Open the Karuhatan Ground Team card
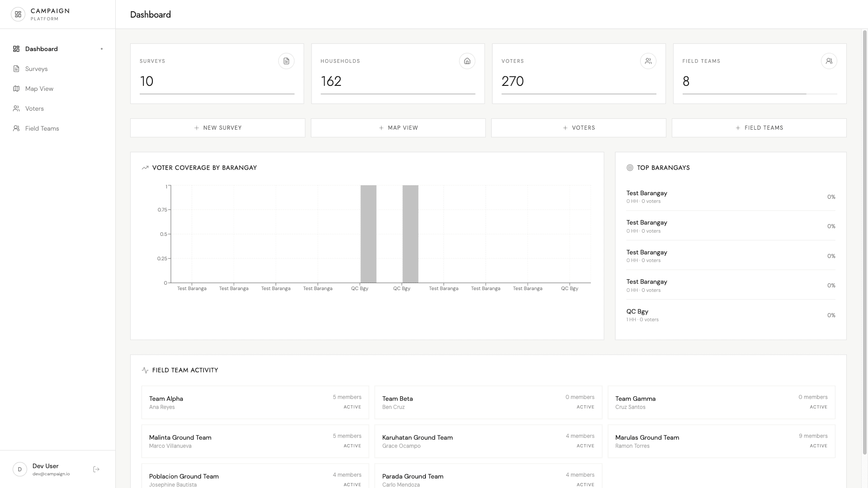Screen dimensions: 868x488 tap(488, 441)
